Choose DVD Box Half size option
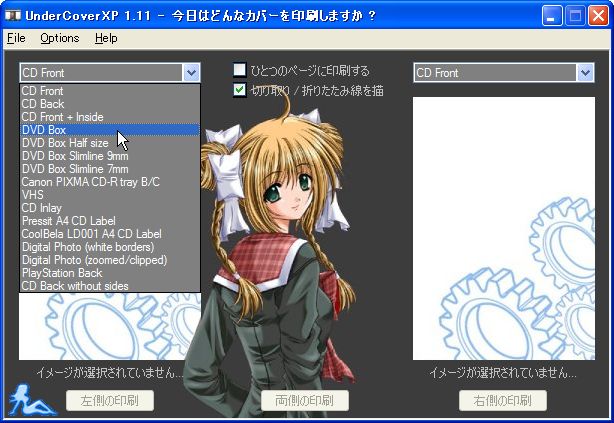Viewport: 614px width, 423px height. tap(110, 143)
